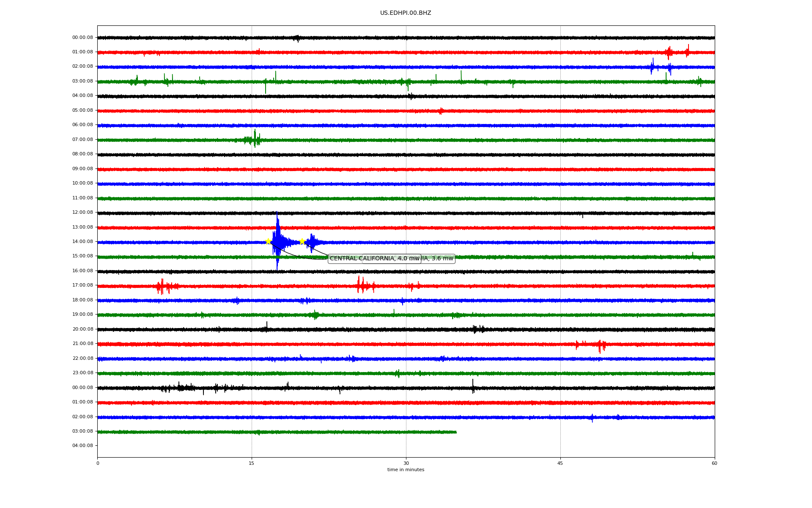Click the 09:00:08 time label
The width and height of the screenshot is (812, 508).
click(82, 169)
